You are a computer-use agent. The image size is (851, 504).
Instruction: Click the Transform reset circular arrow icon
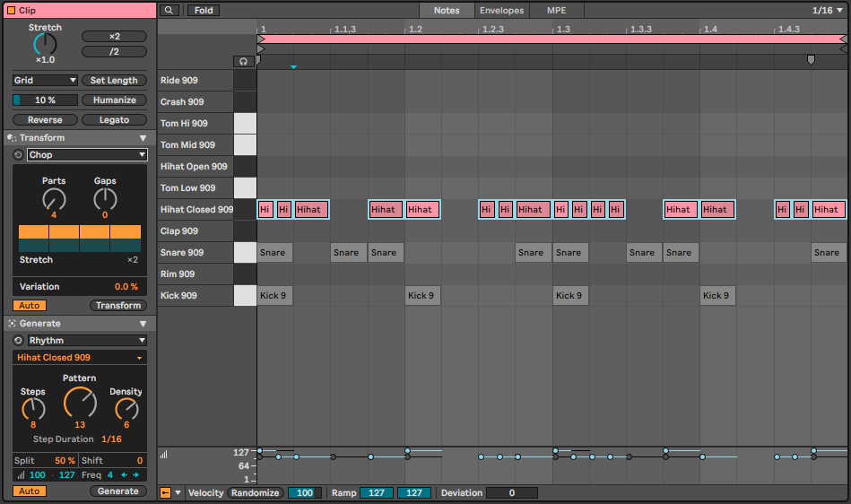click(x=19, y=155)
